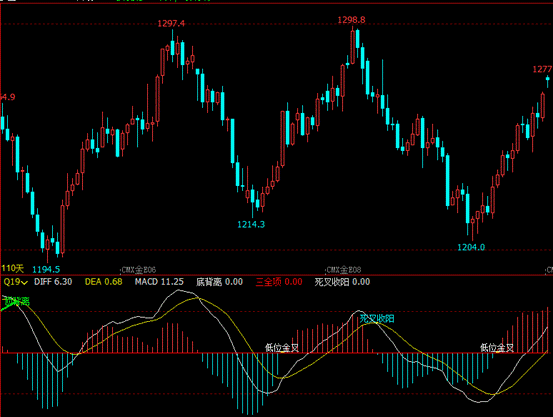
Task: Select the CMX金E08 contract marker
Action: pyautogui.click(x=343, y=270)
